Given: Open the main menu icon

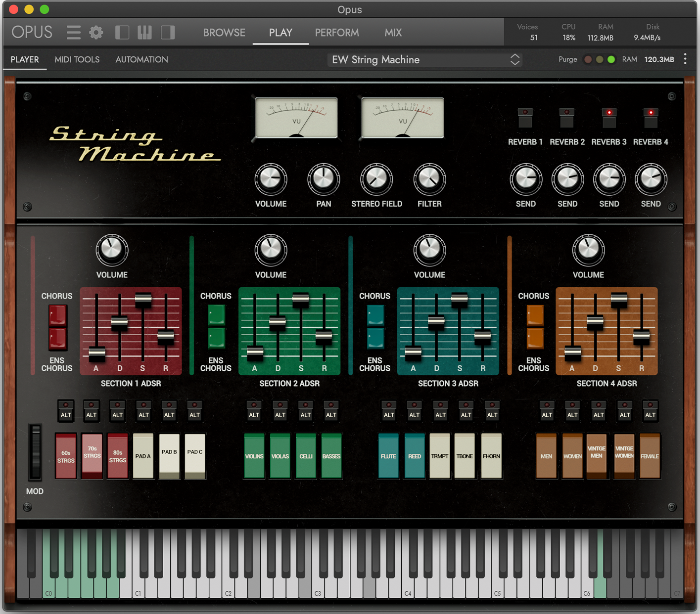Looking at the screenshot, I should [x=73, y=32].
